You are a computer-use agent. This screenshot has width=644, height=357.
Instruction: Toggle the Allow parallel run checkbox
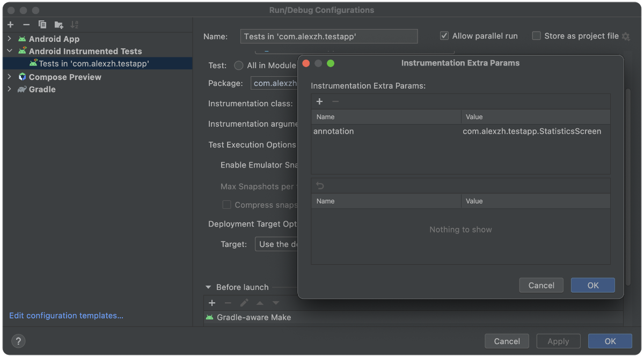pos(444,36)
